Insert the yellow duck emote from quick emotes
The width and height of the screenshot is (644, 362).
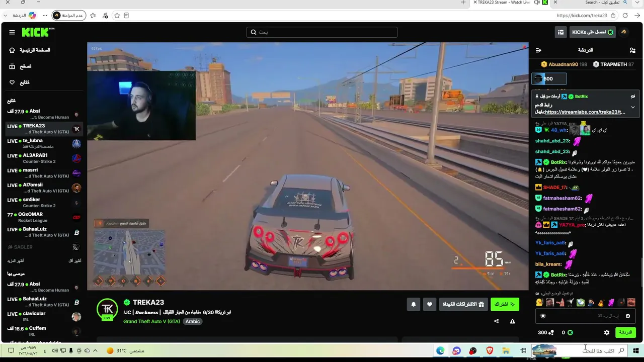click(539, 302)
